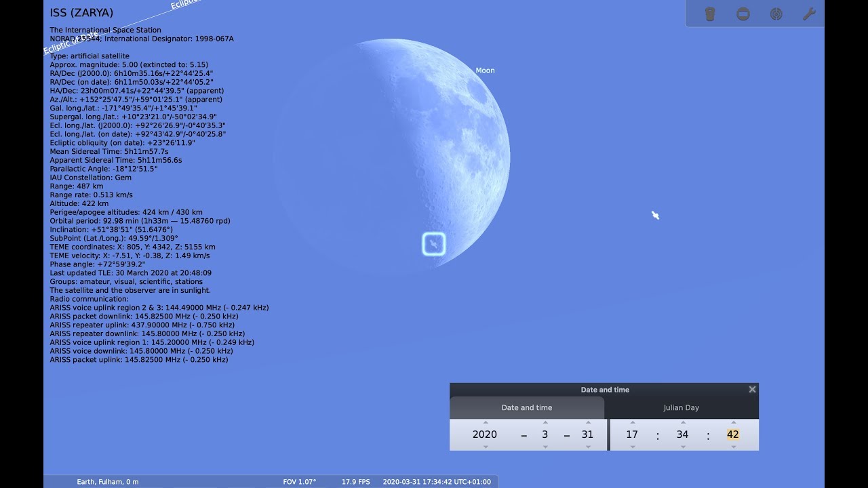Click 'Last updated TLE: 30 March 2020' line
868x488 pixels.
tap(131, 273)
